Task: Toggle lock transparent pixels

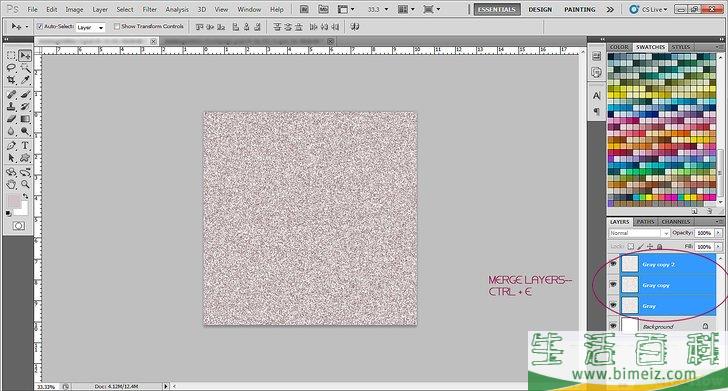Action: [x=630, y=247]
